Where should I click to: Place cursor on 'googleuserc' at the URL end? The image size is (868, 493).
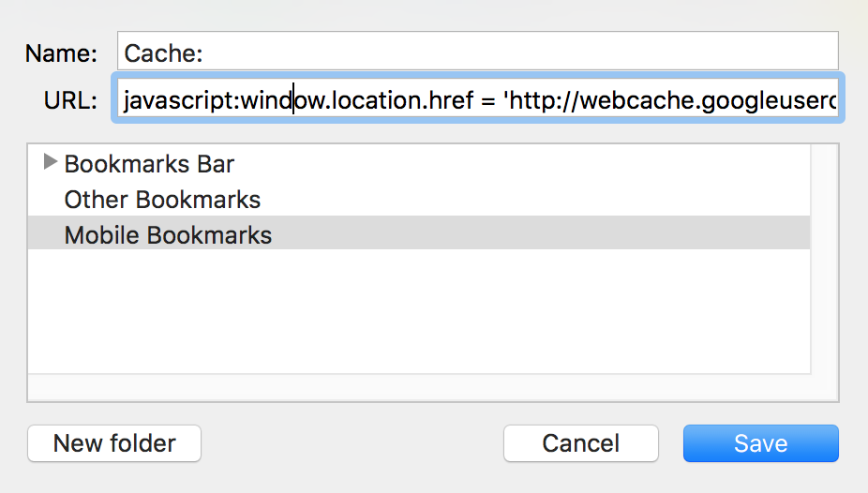point(769,100)
